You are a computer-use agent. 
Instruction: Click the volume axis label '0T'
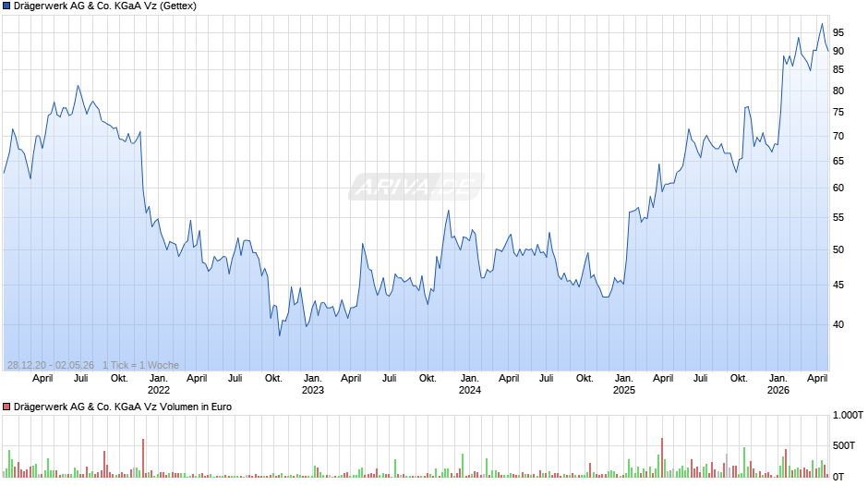[x=838, y=477]
